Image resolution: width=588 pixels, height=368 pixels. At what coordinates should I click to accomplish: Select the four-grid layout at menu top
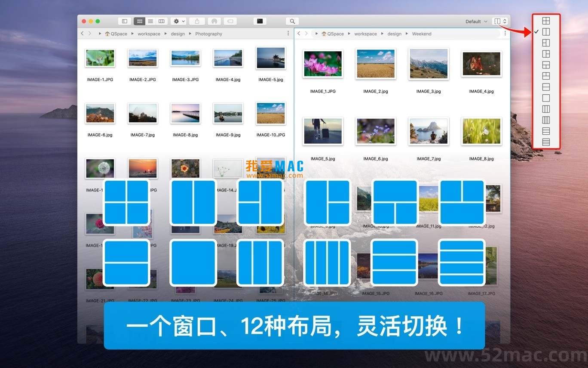546,20
